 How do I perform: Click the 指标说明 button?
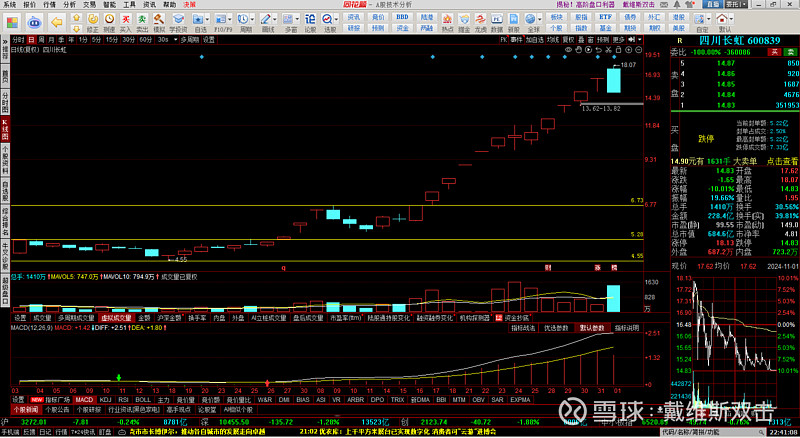627,328
